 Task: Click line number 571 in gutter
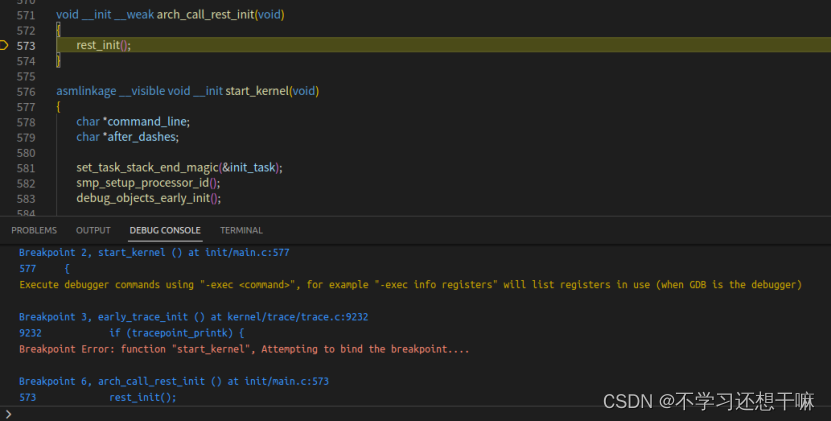[25, 15]
